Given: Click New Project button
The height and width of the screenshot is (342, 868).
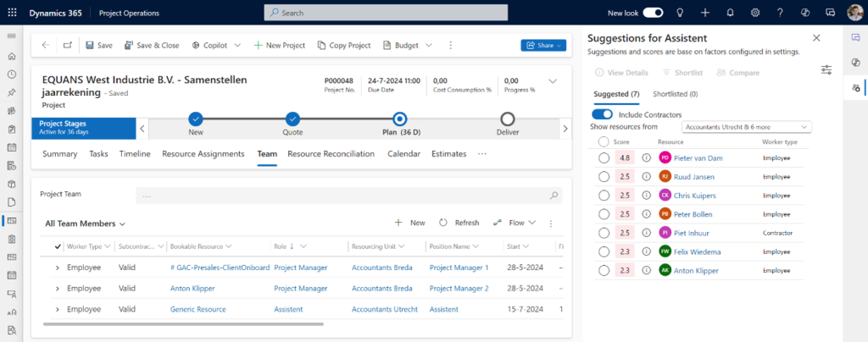Looking at the screenshot, I should pyautogui.click(x=280, y=46).
